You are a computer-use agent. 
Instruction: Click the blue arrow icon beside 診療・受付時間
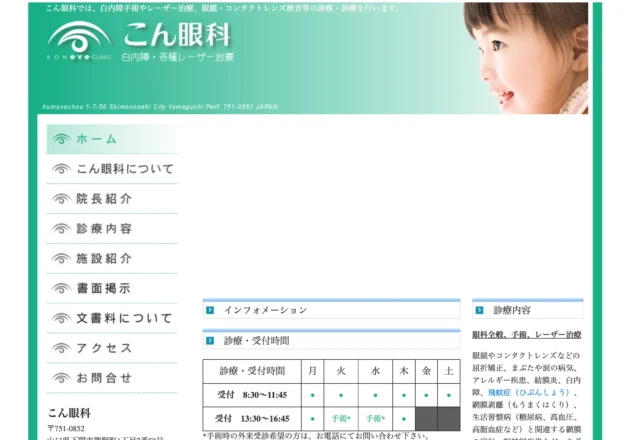click(x=210, y=341)
